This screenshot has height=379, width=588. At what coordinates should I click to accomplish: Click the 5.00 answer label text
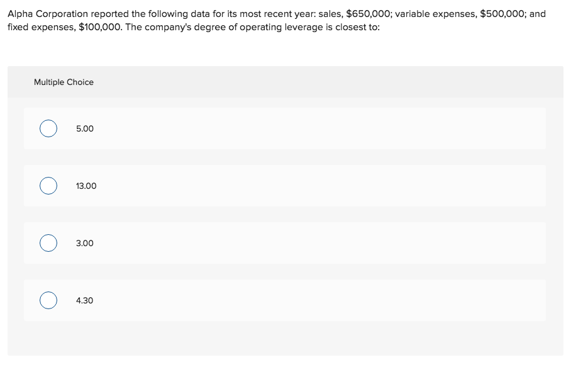(x=84, y=128)
